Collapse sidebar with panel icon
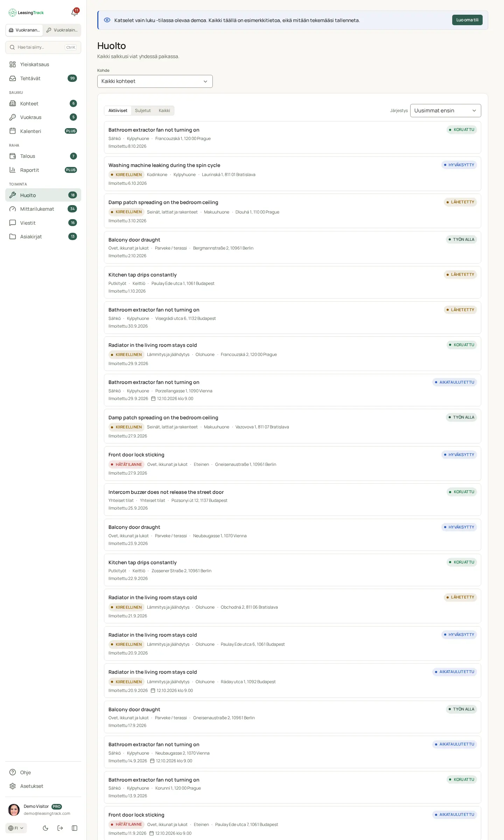 pos(75,828)
